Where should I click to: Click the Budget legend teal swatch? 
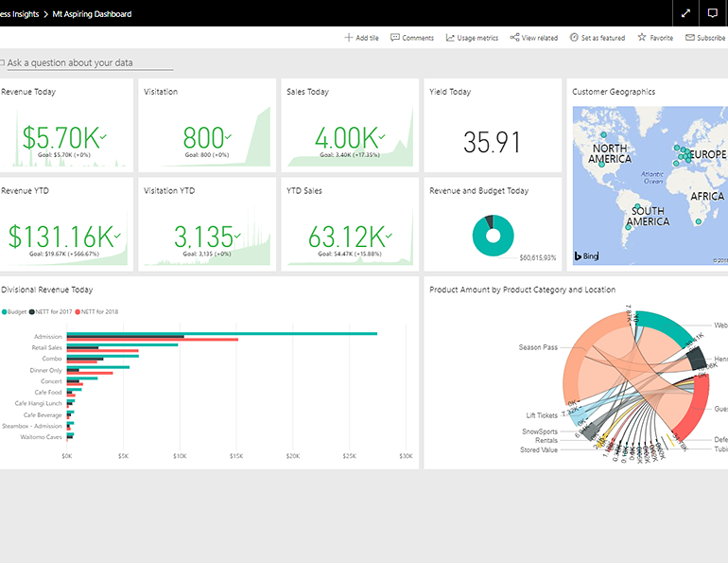[x=4, y=311]
